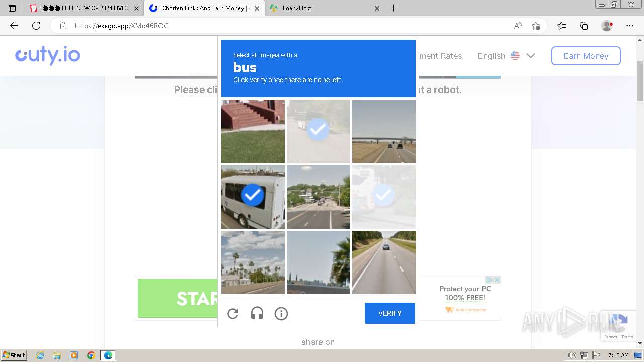Image resolution: width=644 pixels, height=362 pixels.
Task: Open Edge from taskbar
Action: pyautogui.click(x=108, y=355)
